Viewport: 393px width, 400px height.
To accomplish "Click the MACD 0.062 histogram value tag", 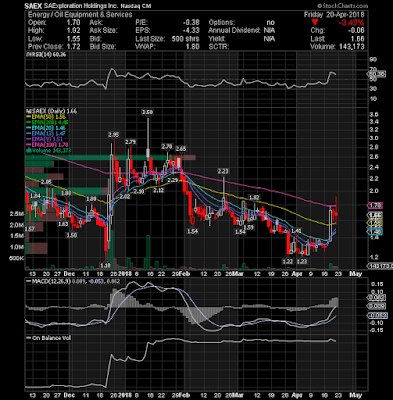I will pos(376,298).
